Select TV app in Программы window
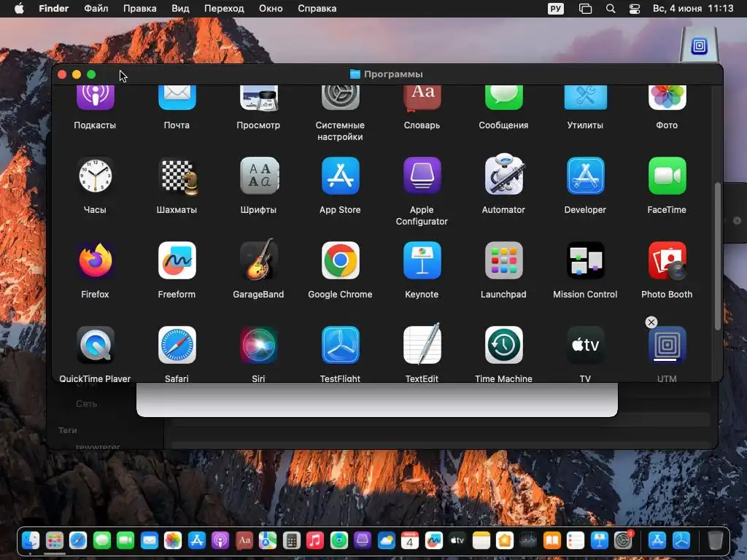 586,345
